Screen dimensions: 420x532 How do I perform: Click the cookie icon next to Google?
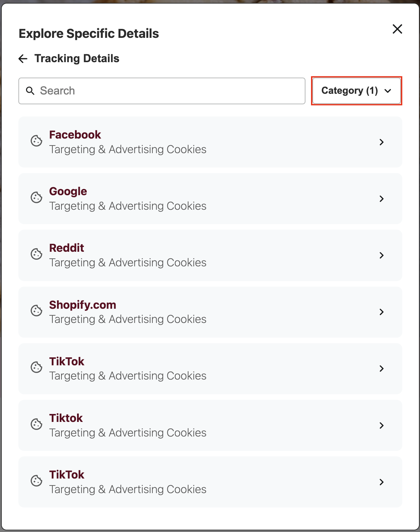point(36,198)
